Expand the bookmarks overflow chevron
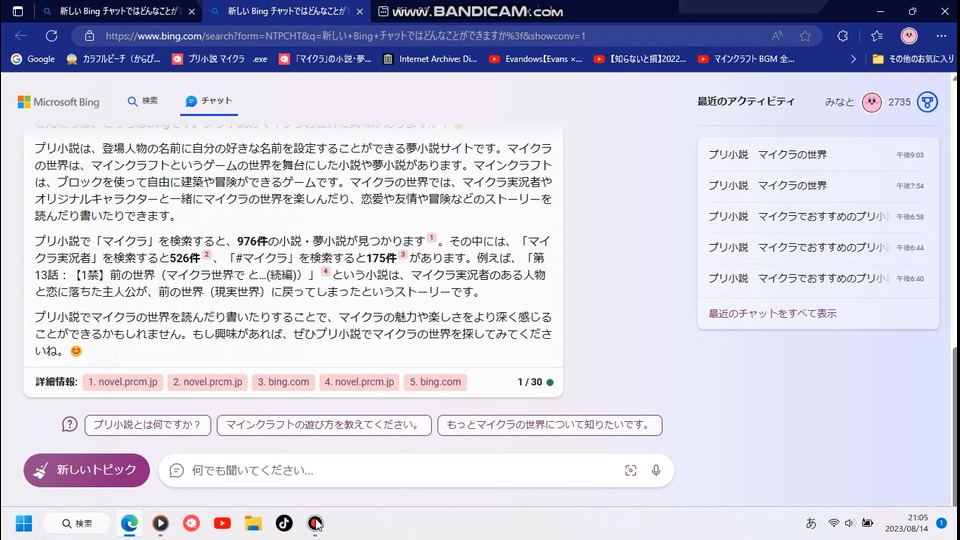960x540 pixels. point(853,59)
